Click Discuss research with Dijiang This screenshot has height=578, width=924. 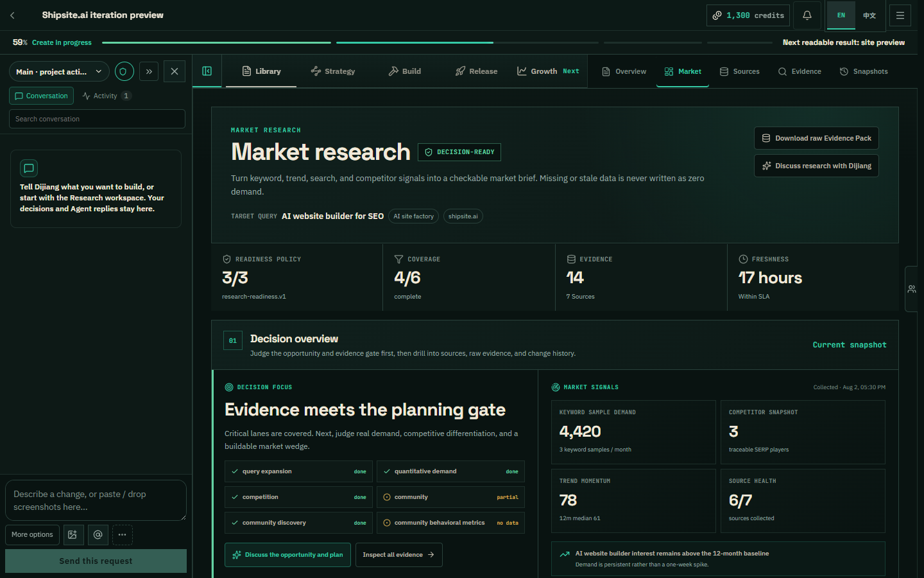(816, 166)
